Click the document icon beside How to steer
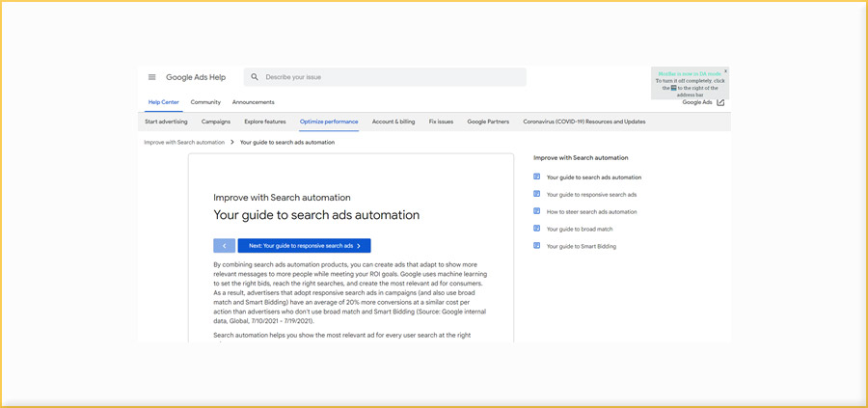 [x=536, y=211]
